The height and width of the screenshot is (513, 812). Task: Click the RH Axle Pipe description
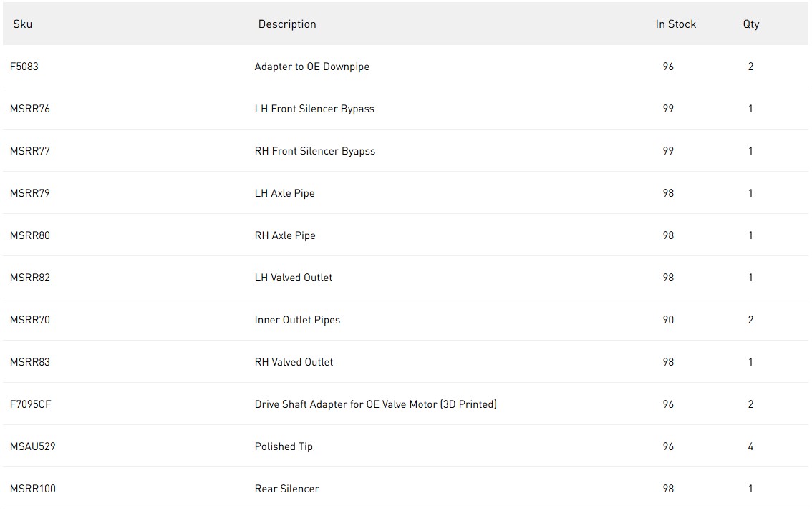(285, 235)
